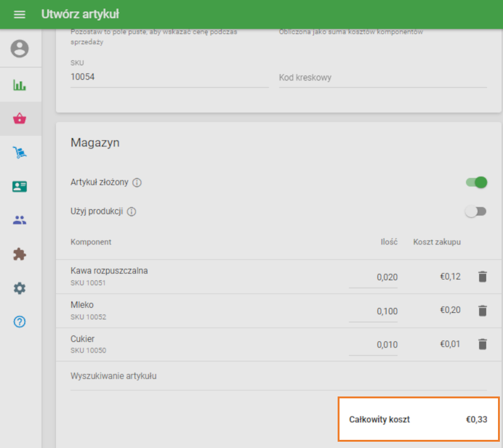
Task: Edit the Mleko quantity field
Action: 373,311
